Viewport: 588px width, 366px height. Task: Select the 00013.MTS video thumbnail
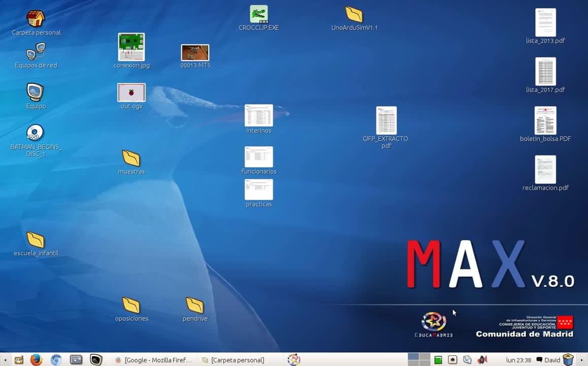[195, 52]
